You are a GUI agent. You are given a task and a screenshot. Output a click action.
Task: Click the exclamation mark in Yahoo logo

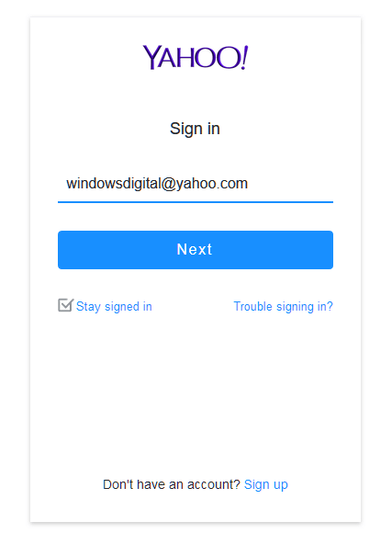click(x=244, y=57)
